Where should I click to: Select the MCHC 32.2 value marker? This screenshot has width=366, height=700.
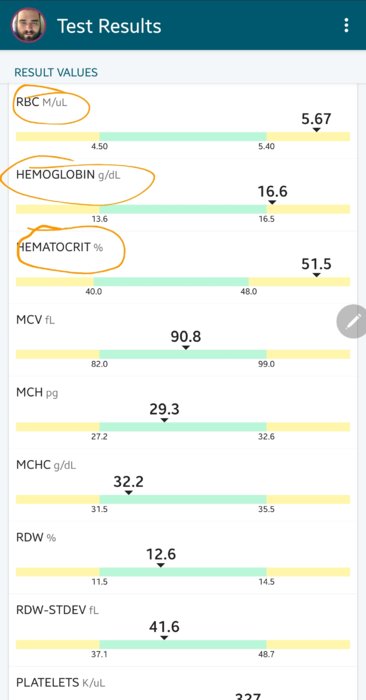[x=129, y=484]
